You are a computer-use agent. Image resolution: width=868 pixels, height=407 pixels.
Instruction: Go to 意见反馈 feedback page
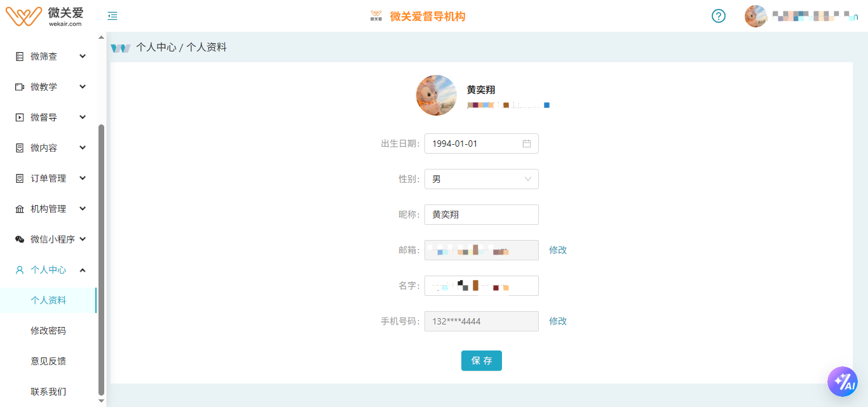48,361
